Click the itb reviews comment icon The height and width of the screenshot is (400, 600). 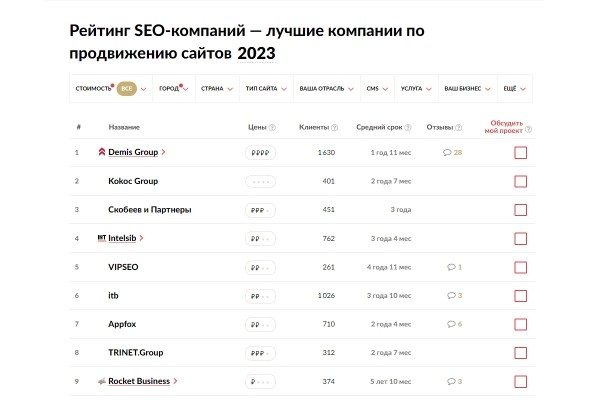pyautogui.click(x=451, y=296)
